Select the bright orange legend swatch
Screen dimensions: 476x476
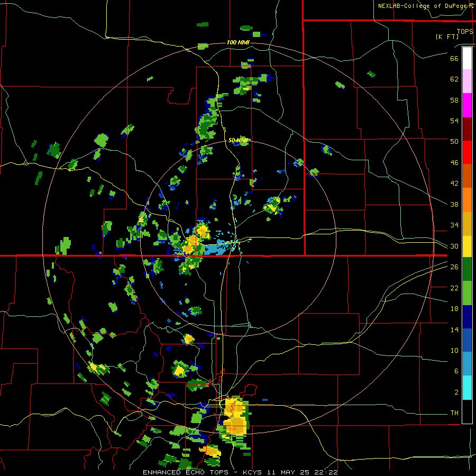pos(467,200)
